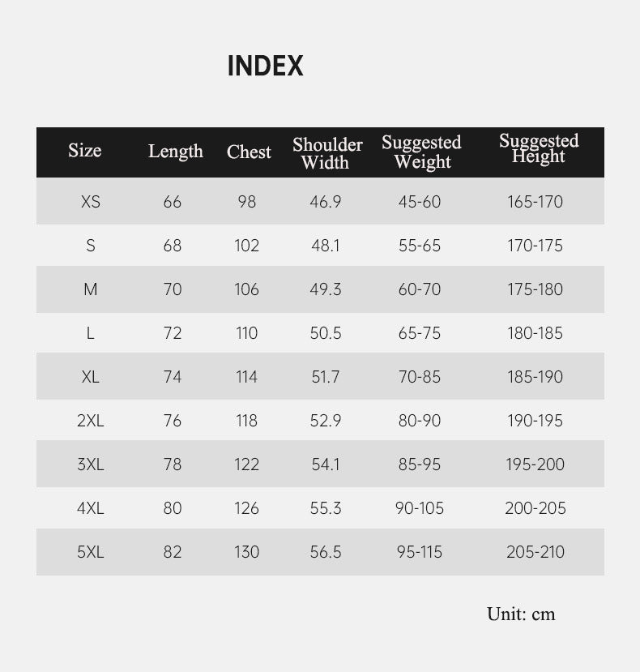Click the Length column header
Screen dimensions: 640x672
(176, 152)
